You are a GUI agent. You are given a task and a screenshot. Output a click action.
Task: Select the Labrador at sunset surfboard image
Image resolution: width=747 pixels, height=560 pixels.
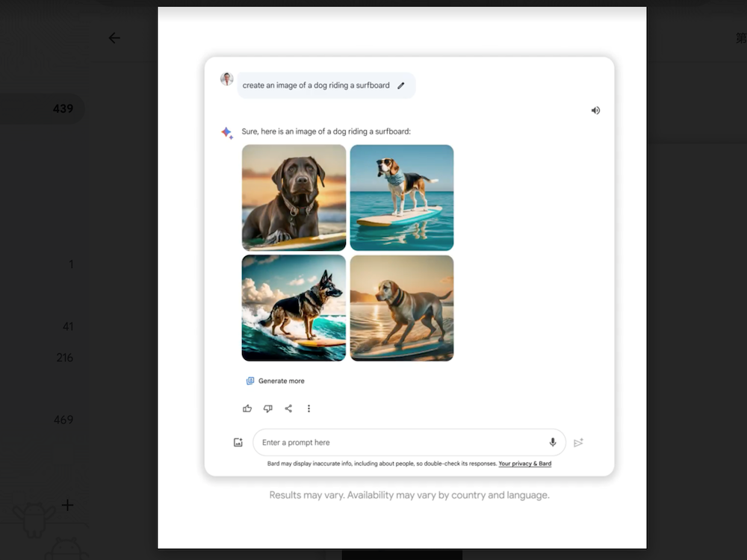click(402, 308)
